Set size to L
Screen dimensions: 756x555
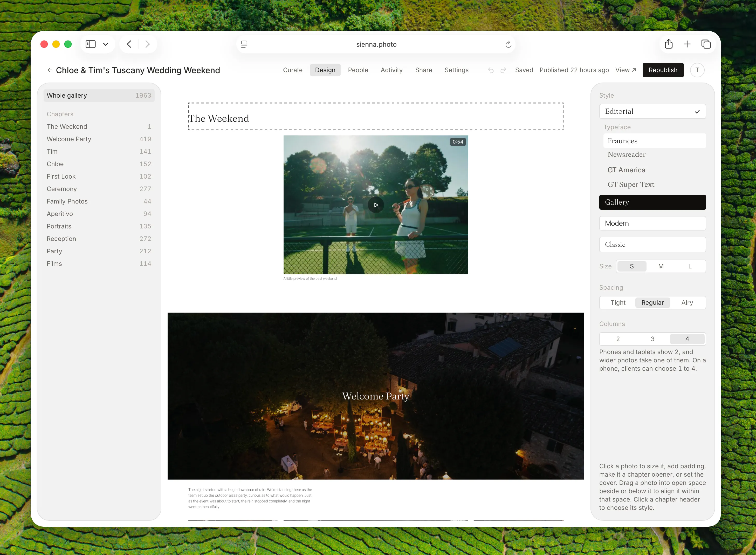690,266
